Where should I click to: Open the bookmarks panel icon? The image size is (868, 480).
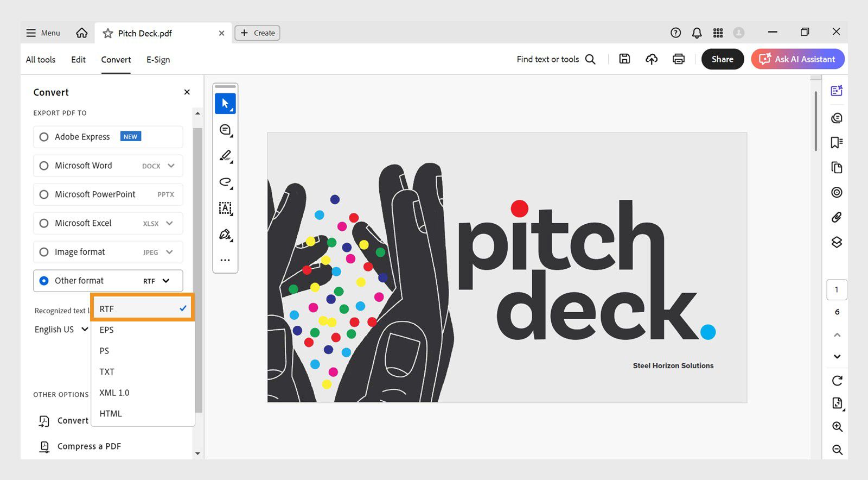click(x=837, y=142)
